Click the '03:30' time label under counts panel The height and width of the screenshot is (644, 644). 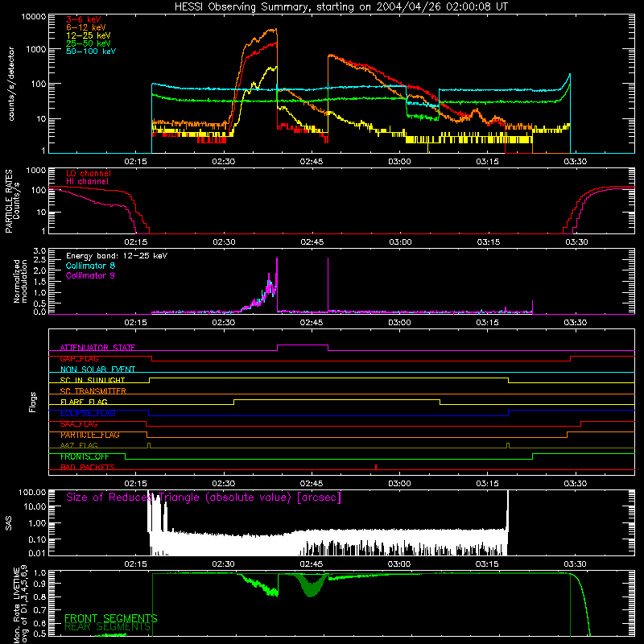pos(575,162)
